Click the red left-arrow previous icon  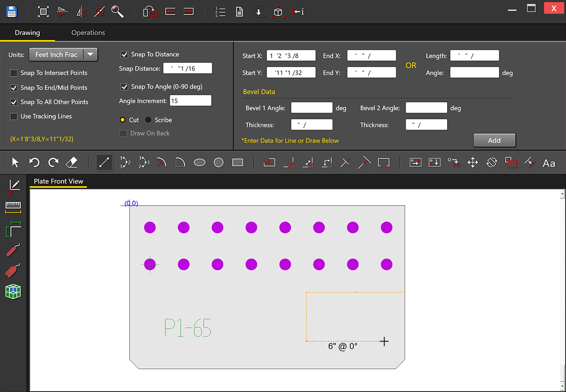click(170, 12)
